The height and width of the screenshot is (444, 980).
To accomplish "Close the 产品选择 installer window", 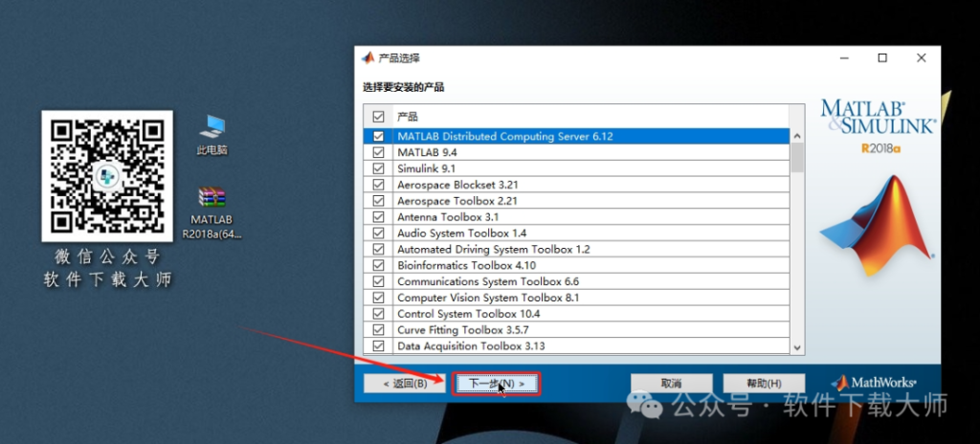I will click(922, 58).
